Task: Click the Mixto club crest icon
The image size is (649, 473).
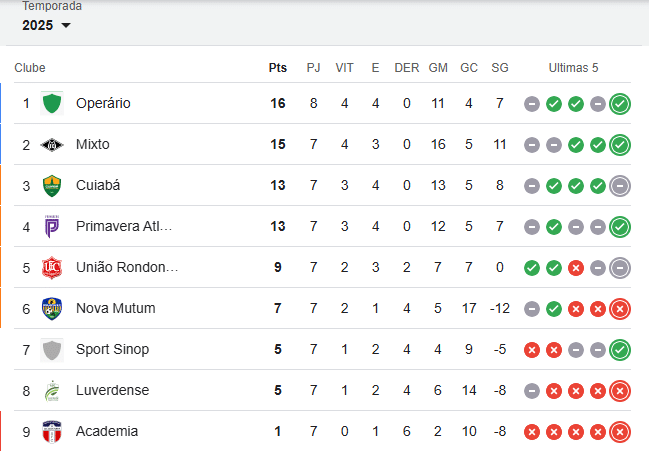Action: point(52,144)
